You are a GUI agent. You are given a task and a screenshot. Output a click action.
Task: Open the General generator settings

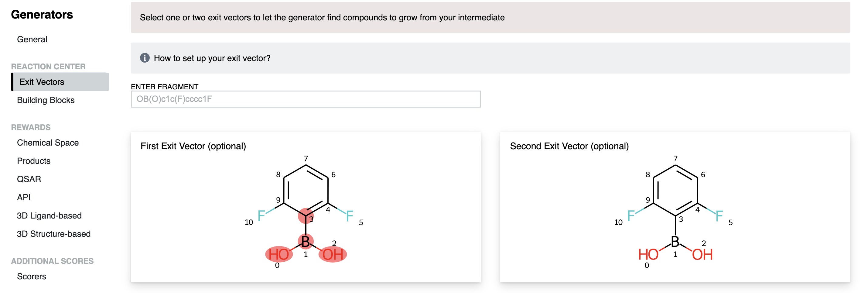32,40
